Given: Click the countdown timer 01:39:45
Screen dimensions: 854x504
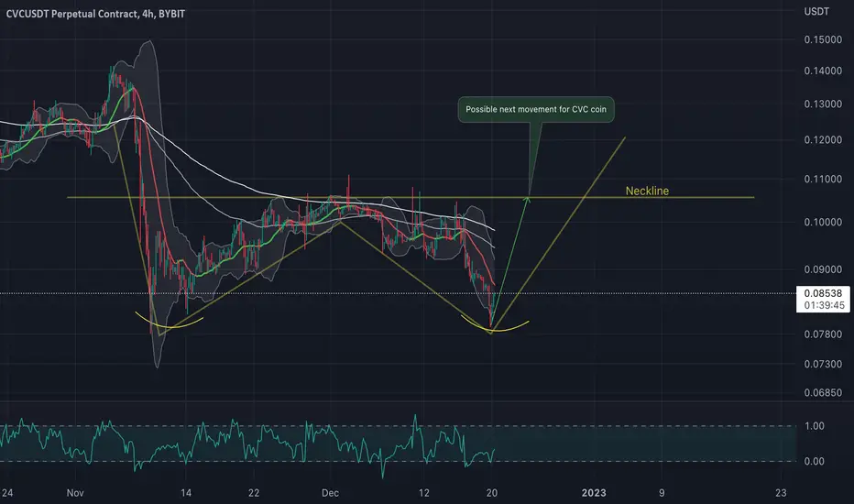Looking at the screenshot, I should pos(825,305).
